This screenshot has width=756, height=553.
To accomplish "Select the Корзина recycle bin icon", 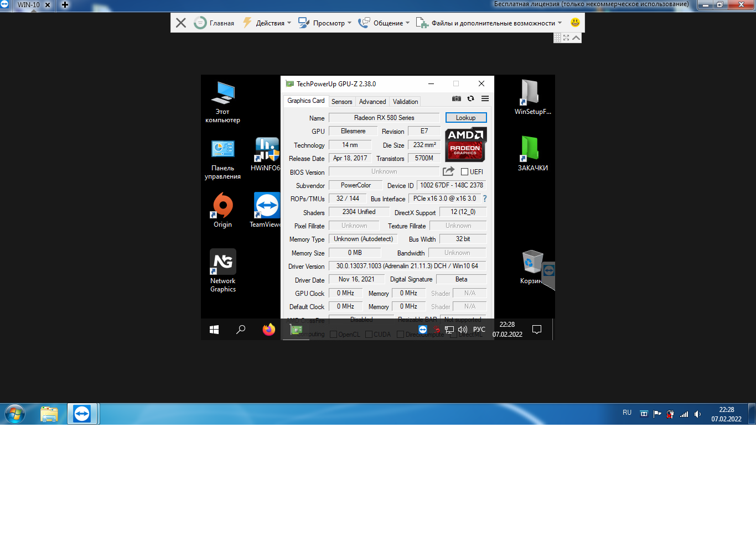I will 532,267.
